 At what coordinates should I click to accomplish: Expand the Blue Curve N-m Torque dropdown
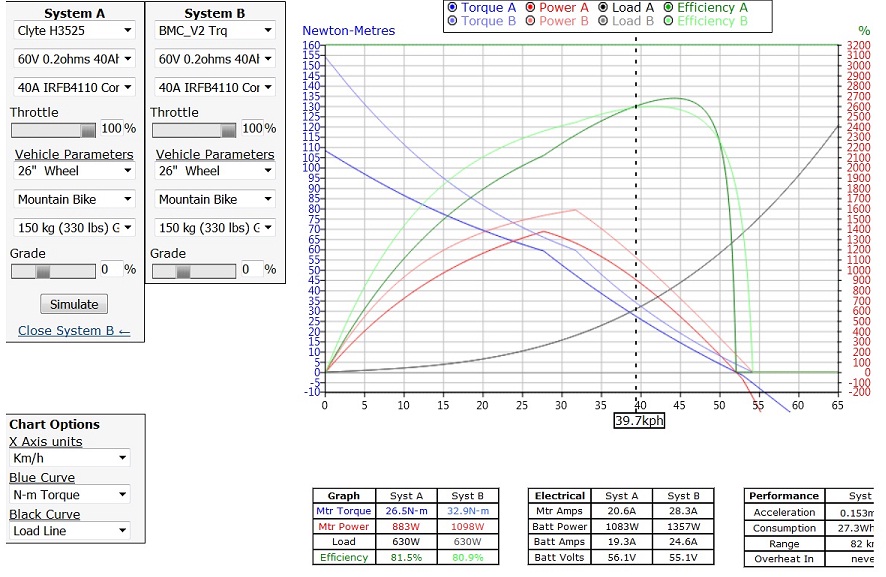pos(69,494)
